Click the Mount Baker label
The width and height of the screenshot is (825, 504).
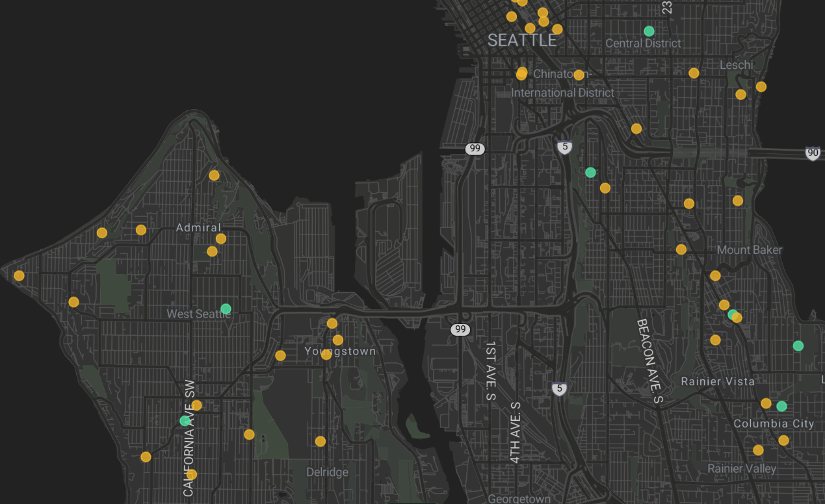coord(750,249)
